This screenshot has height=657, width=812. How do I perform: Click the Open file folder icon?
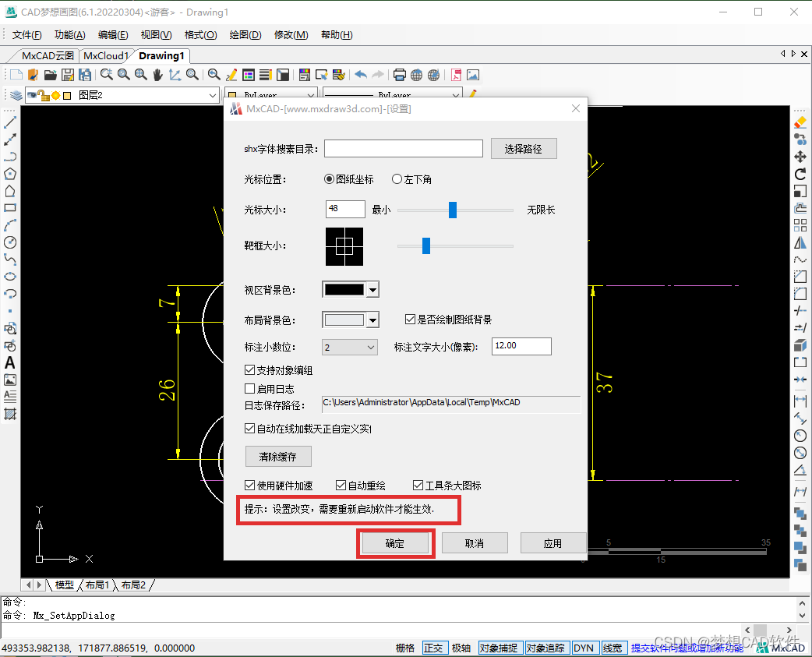(x=50, y=75)
